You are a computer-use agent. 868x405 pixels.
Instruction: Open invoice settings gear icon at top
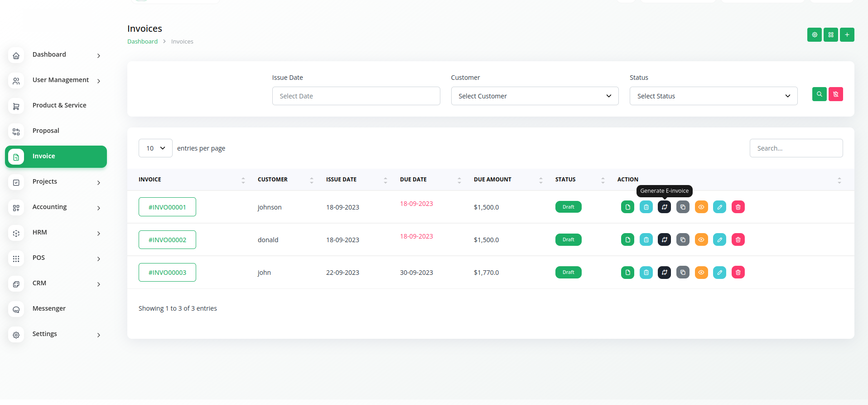pyautogui.click(x=814, y=35)
